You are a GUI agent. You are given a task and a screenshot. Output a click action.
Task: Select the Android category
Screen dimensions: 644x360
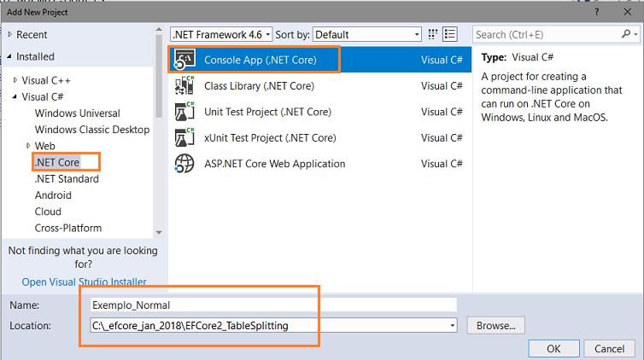click(53, 195)
